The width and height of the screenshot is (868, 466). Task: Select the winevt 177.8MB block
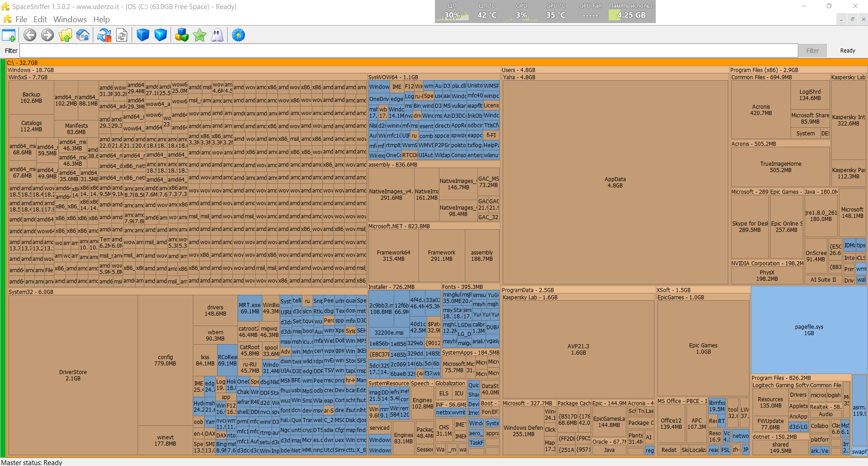point(165,440)
